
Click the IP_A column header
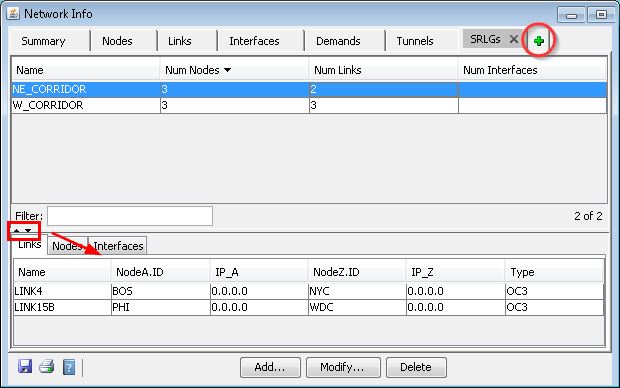(259, 272)
